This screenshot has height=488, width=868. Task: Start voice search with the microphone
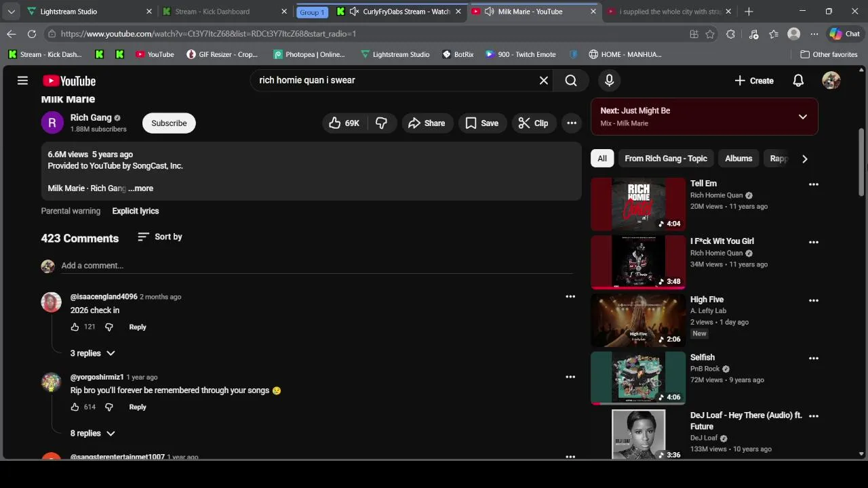click(x=609, y=80)
